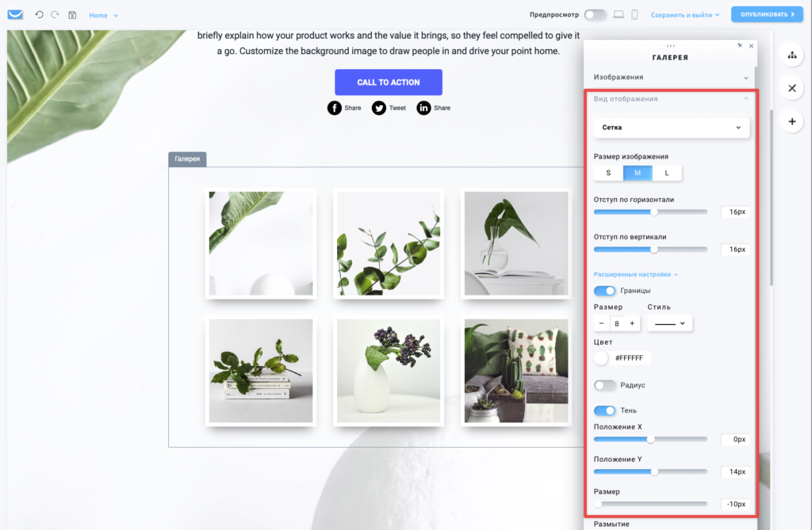Viewport: 812px width, 530px height.
Task: Undo the last change
Action: pyautogui.click(x=39, y=14)
